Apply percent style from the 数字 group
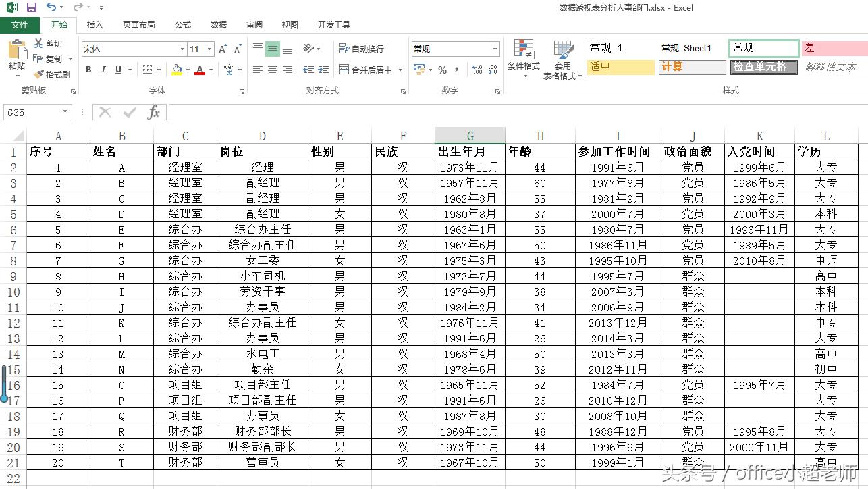Image resolution: width=868 pixels, height=489 pixels. click(x=444, y=68)
